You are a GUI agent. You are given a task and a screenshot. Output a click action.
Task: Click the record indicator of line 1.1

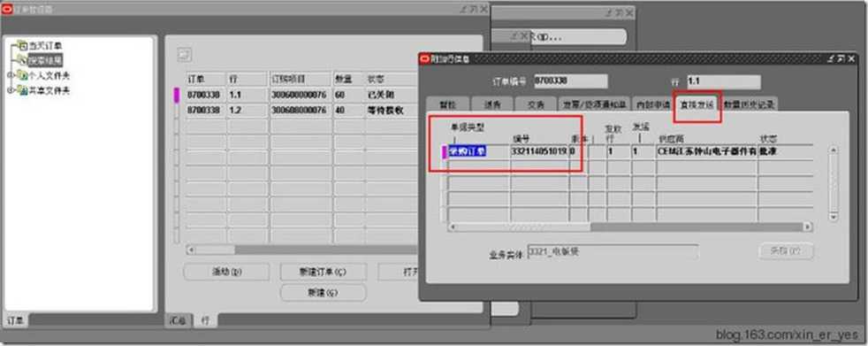point(177,95)
